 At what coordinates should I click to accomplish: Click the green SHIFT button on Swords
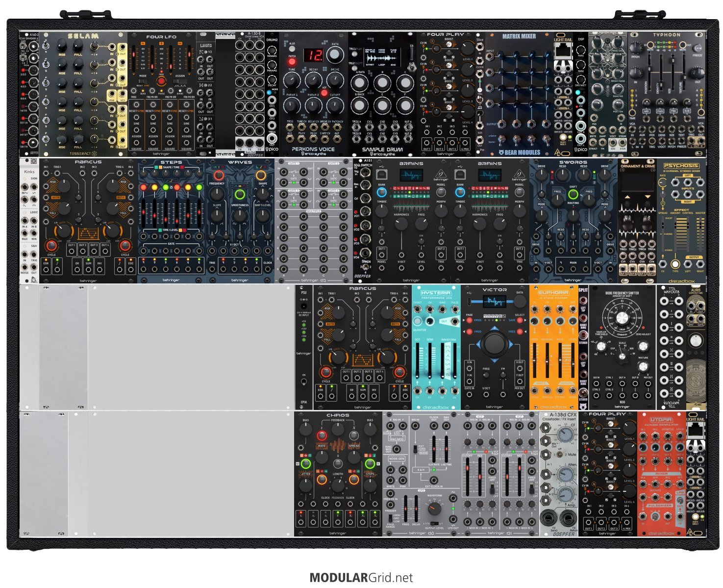coord(573,194)
